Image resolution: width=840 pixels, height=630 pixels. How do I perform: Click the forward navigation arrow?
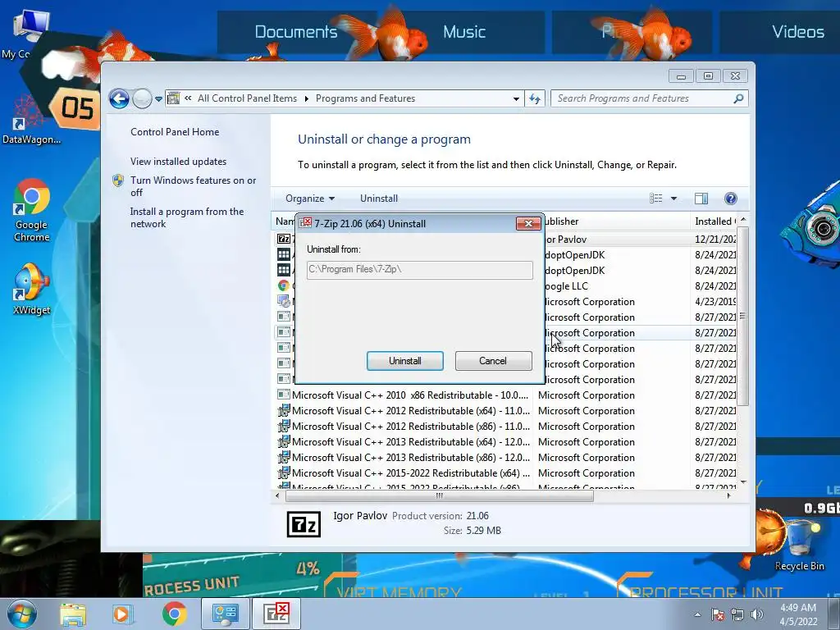(142, 98)
